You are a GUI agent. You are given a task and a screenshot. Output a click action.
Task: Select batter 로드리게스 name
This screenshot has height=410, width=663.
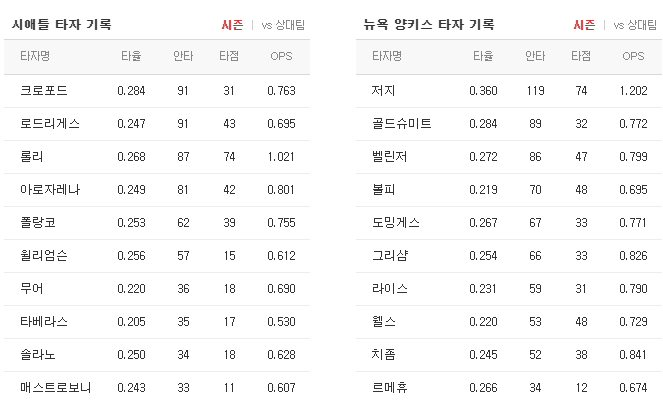pos(50,124)
